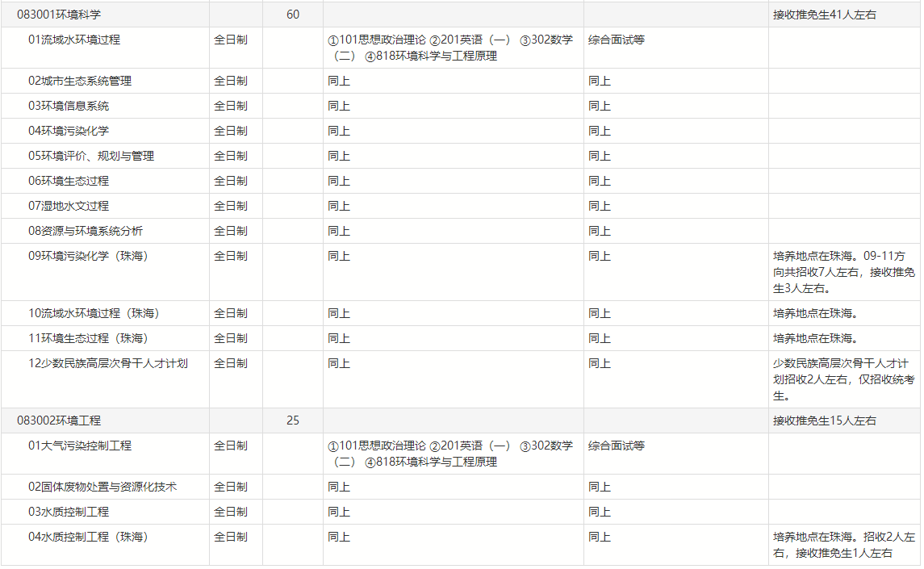Click the note 接收推免生15人左右
The height and width of the screenshot is (569, 924).
coord(824,420)
